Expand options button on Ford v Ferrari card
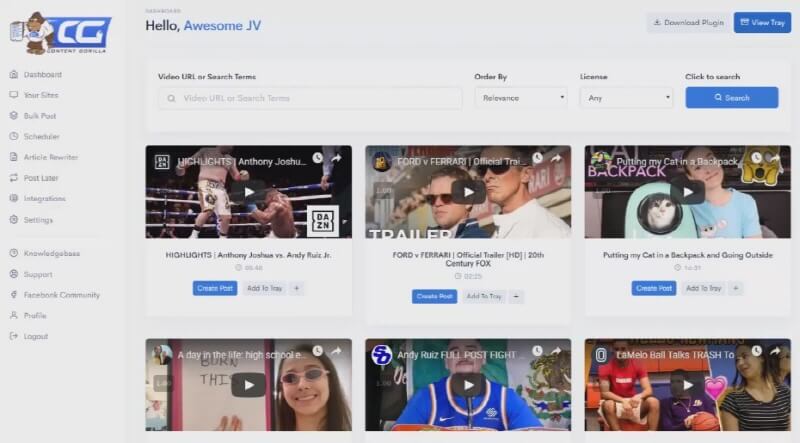800x443 pixels. click(516, 297)
